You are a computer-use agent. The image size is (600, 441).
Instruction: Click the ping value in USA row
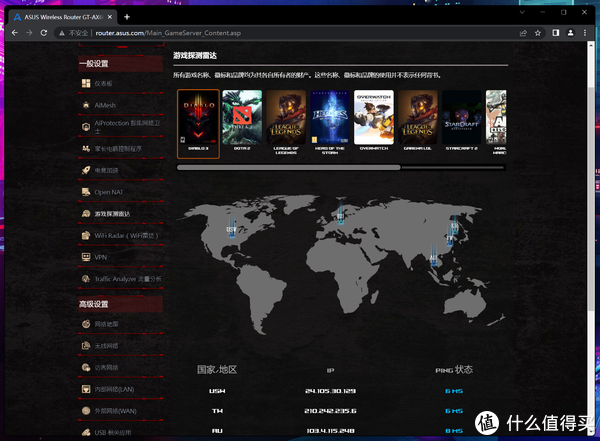click(x=454, y=391)
